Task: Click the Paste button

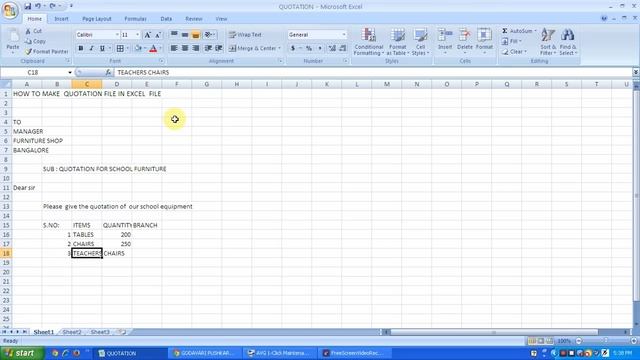Action: (13, 41)
